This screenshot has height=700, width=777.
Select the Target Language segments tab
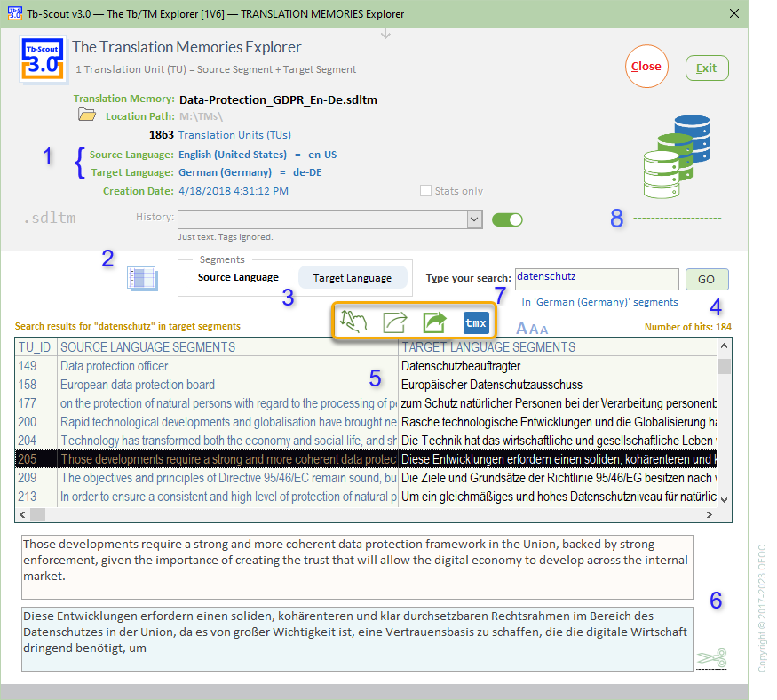tap(352, 278)
